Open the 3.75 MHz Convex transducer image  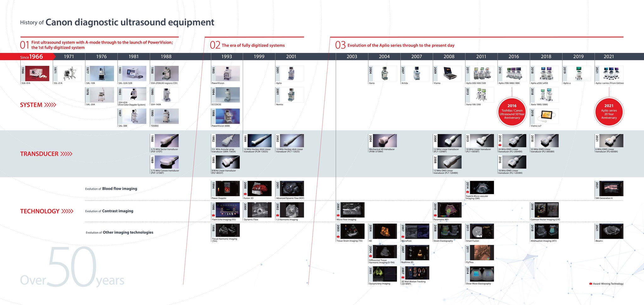(167, 162)
